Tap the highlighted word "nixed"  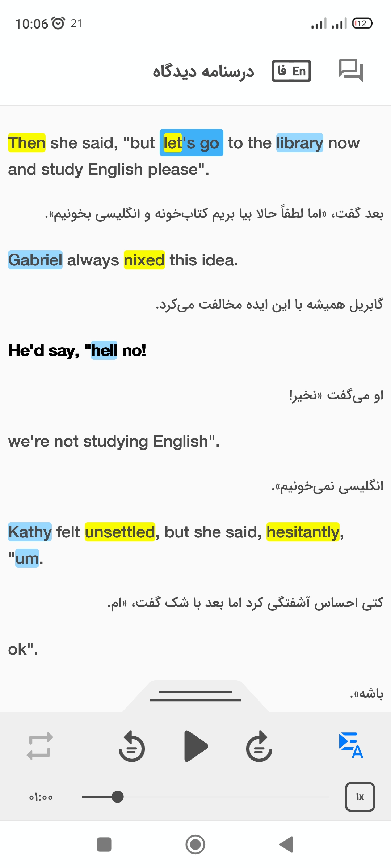pyautogui.click(x=144, y=260)
